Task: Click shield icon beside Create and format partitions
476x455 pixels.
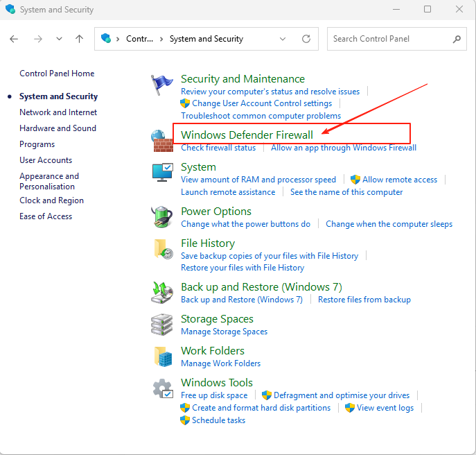Action: 185,408
